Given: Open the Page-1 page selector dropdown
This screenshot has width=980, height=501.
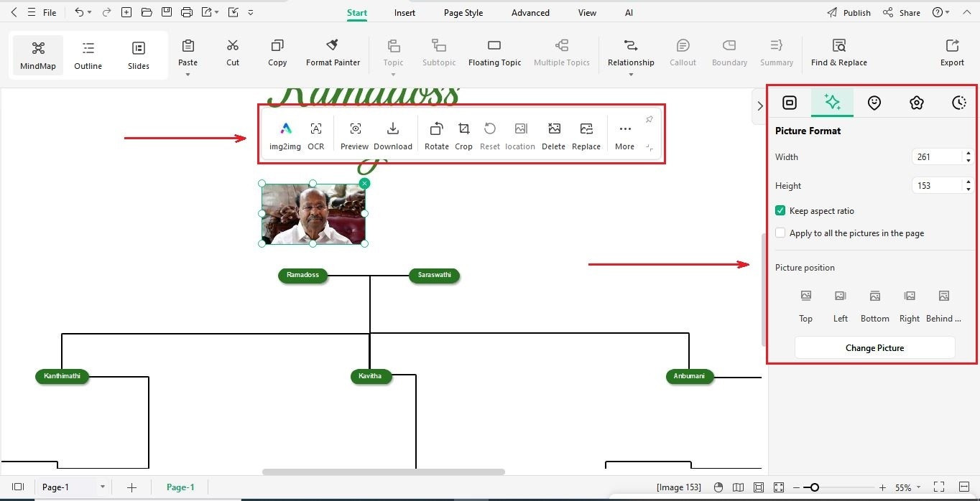Looking at the screenshot, I should (102, 487).
